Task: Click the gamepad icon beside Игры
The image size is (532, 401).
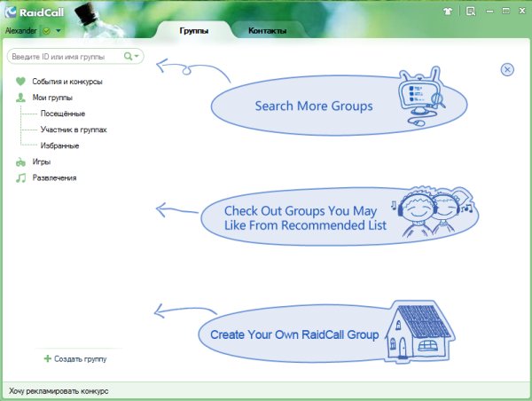Action: click(20, 162)
